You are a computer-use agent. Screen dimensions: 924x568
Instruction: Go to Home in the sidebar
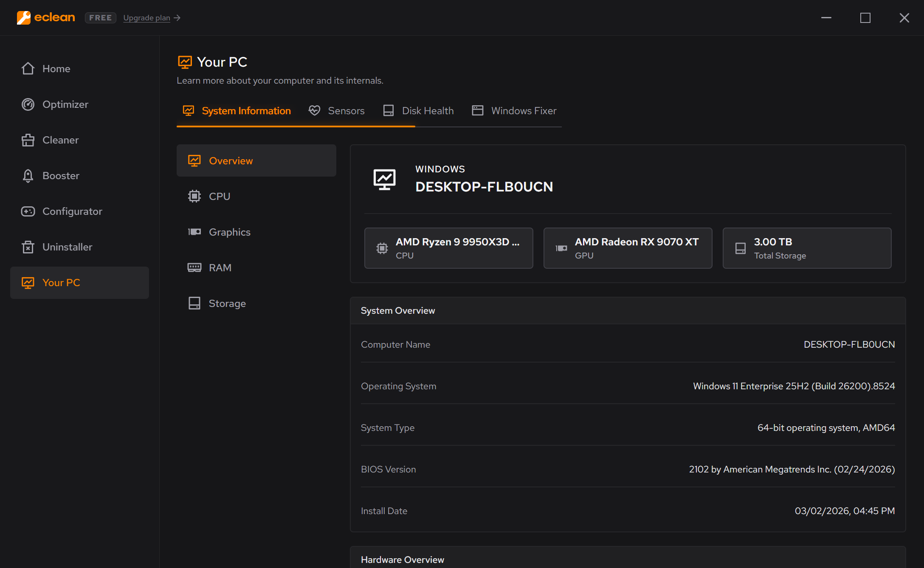pos(80,69)
